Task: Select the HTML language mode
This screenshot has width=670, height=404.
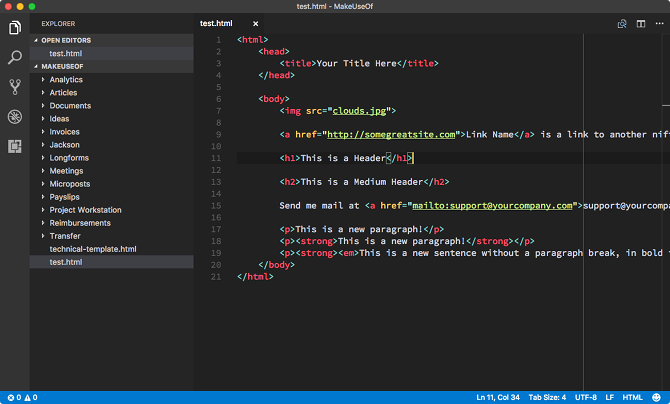Action: point(632,397)
